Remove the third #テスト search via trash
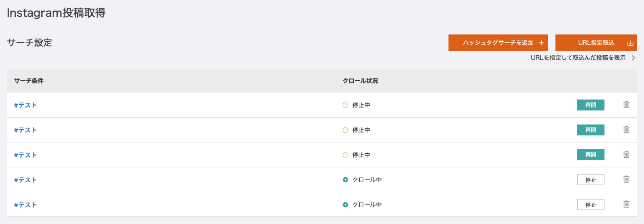Image resolution: width=644 pixels, height=224 pixels. (x=626, y=155)
